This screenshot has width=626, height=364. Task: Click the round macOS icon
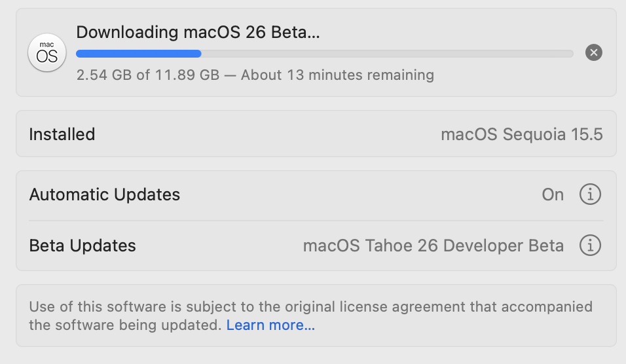[46, 53]
